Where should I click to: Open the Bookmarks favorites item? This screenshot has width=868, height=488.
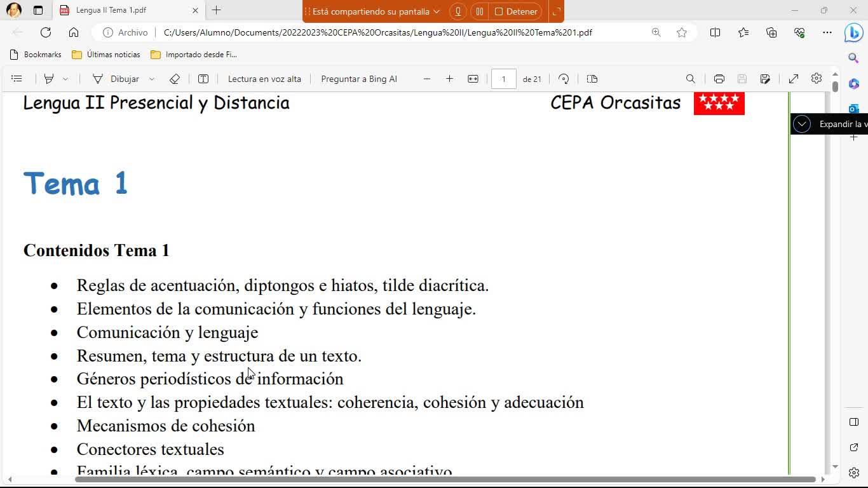tap(36, 55)
